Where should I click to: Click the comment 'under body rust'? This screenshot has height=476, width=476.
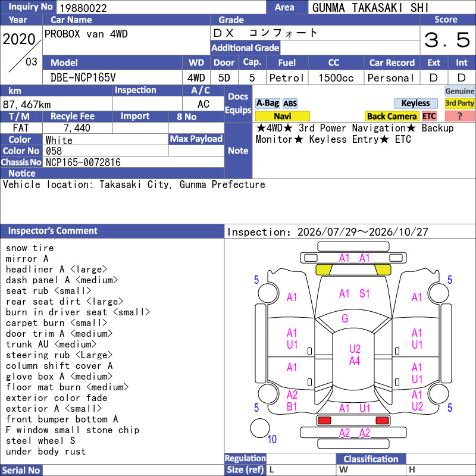(46, 452)
